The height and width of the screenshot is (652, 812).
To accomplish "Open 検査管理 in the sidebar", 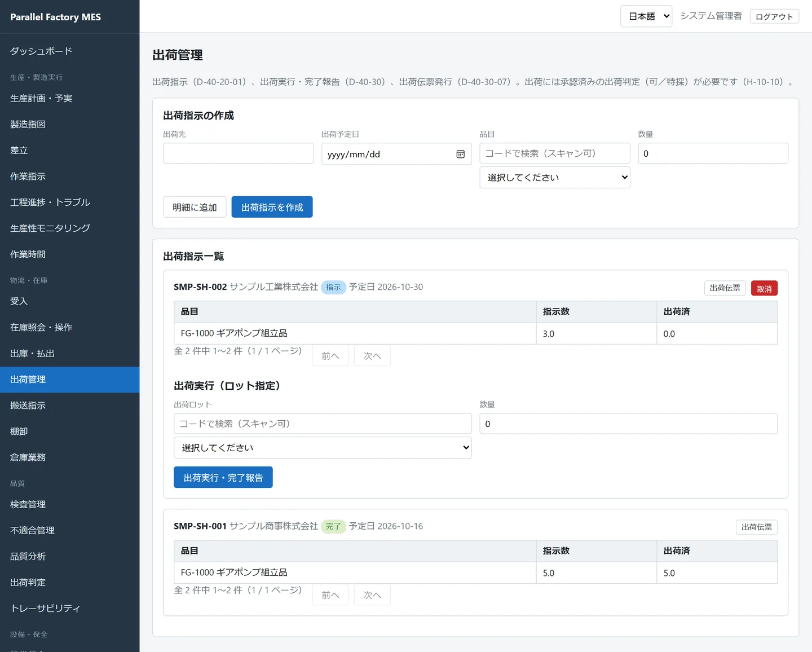I will pyautogui.click(x=70, y=504).
